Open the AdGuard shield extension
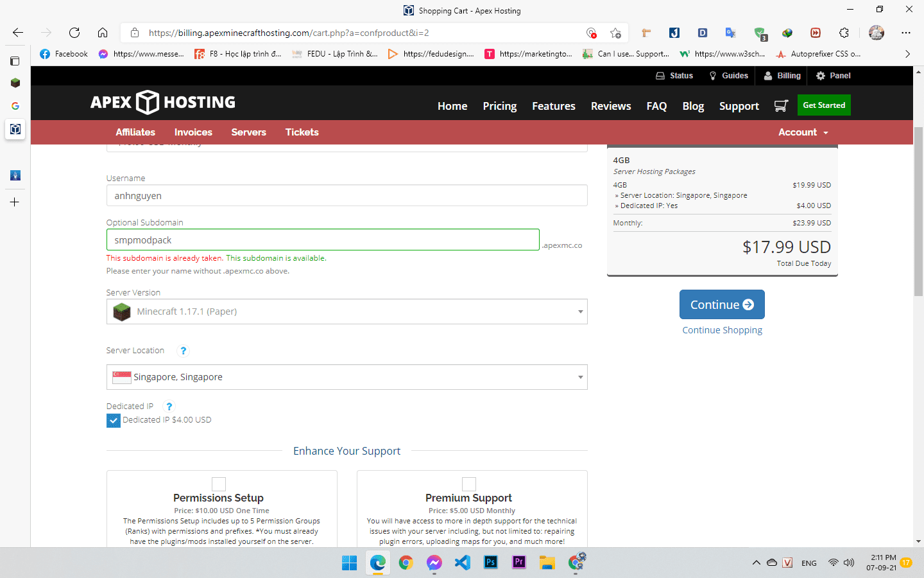 760,33
